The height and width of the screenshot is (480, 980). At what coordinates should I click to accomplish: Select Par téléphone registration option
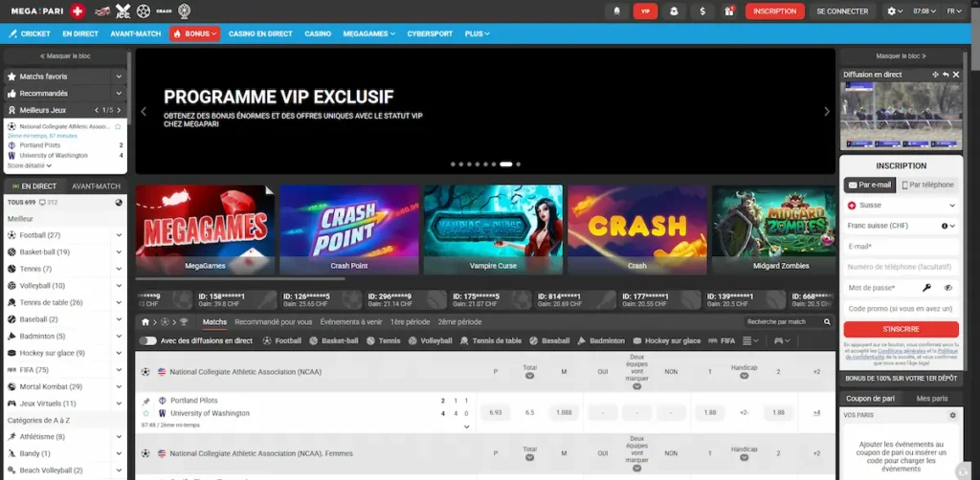(927, 185)
